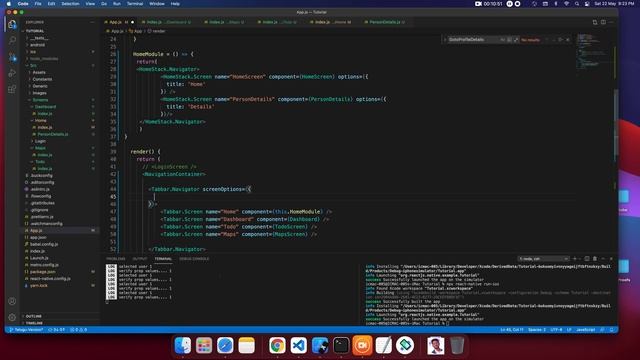Screen dimensions: 640x360
Task: Toggle Find in Selection
Action: 561,40
